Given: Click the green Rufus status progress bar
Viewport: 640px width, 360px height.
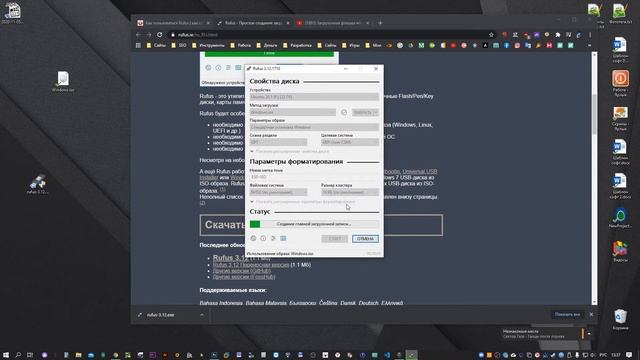Looking at the screenshot, I should 314,224.
